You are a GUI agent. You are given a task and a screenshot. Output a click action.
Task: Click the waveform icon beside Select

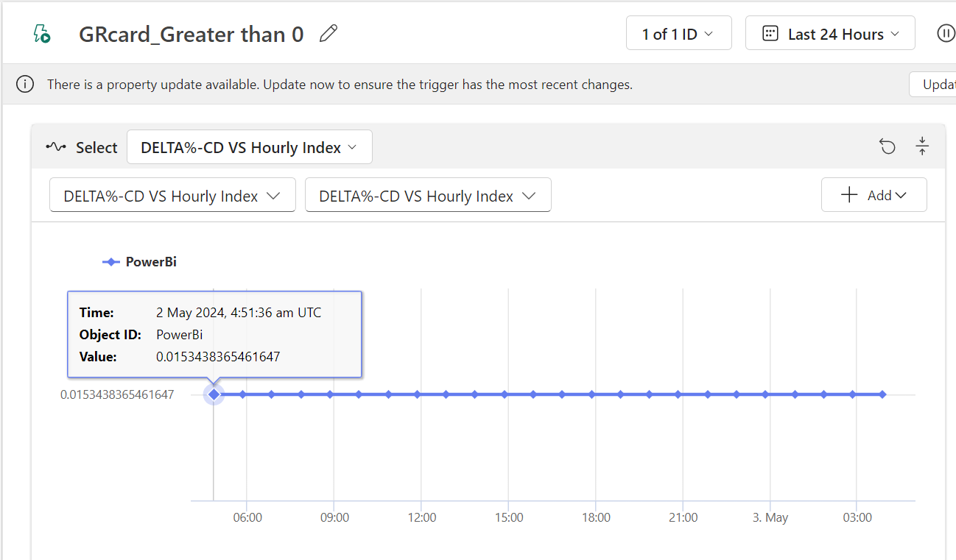point(56,147)
